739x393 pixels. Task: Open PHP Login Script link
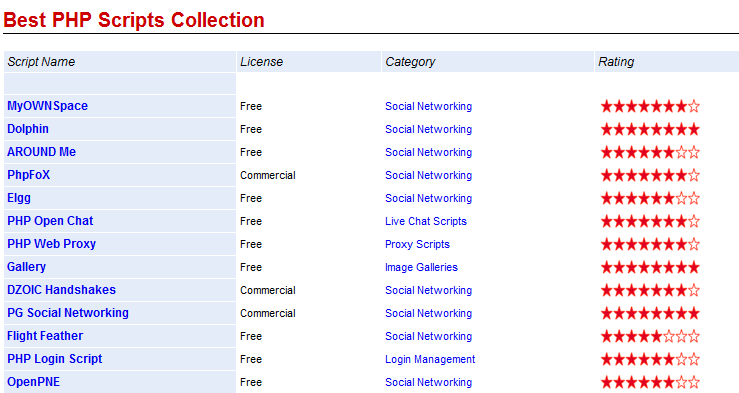pyautogui.click(x=55, y=359)
